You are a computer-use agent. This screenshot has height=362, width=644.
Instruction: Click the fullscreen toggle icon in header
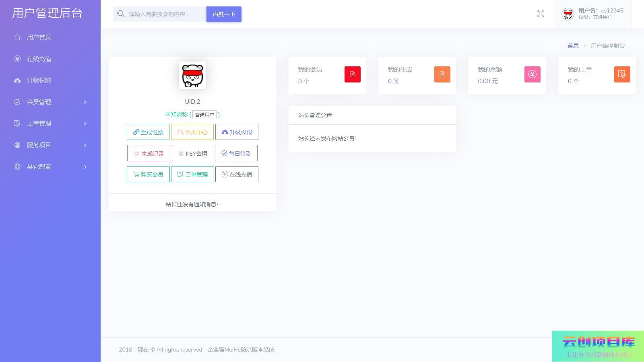(541, 14)
